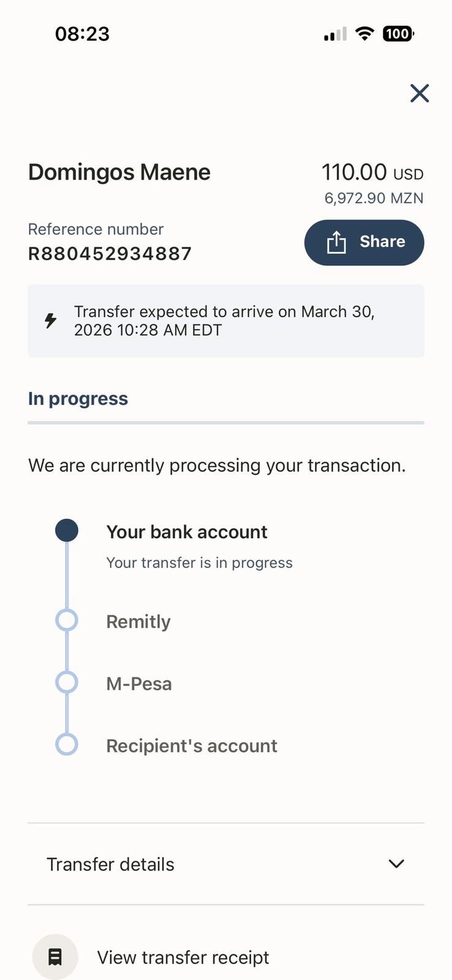
Task: Tap the transfer arrival estimate banner
Action: pyautogui.click(x=225, y=320)
